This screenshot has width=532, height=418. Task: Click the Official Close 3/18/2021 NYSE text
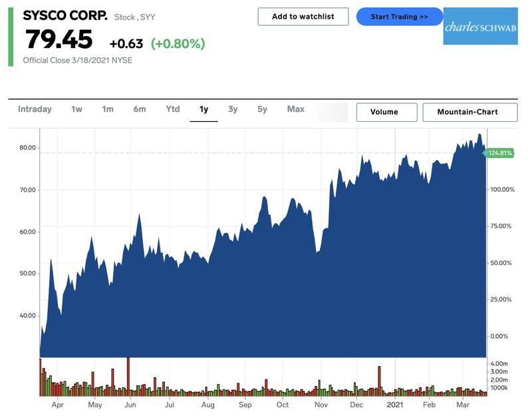(x=77, y=61)
